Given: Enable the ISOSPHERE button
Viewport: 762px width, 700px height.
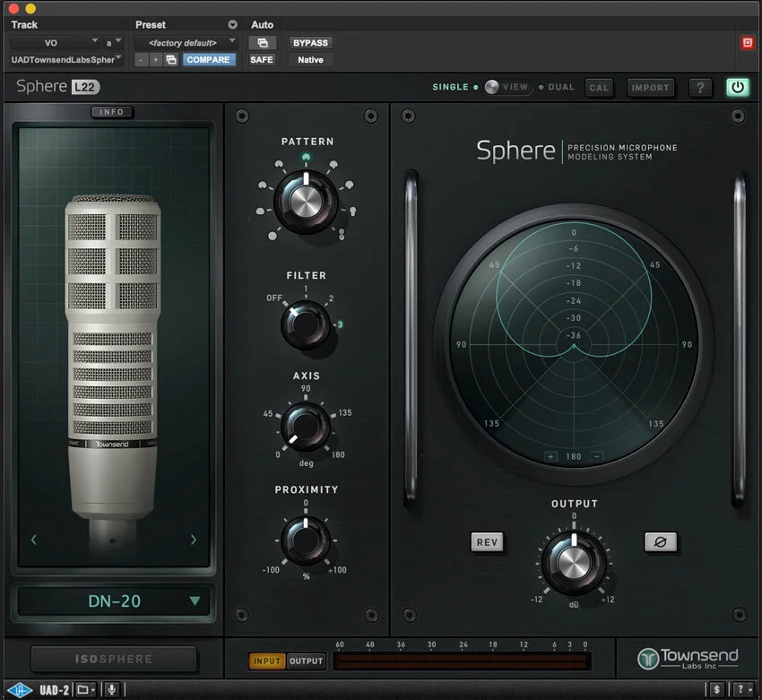Looking at the screenshot, I should coord(114,659).
